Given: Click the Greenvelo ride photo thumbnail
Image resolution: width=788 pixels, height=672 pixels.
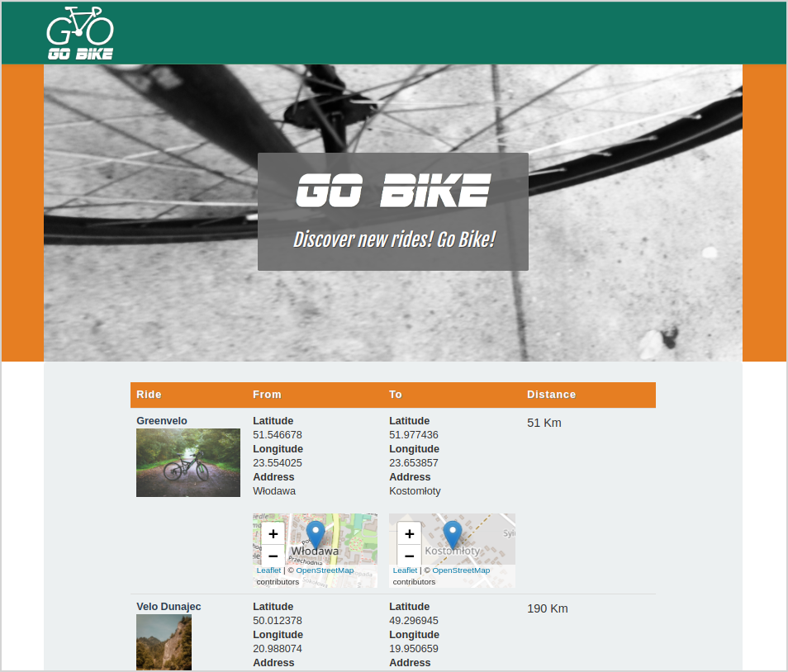Looking at the screenshot, I should click(188, 462).
